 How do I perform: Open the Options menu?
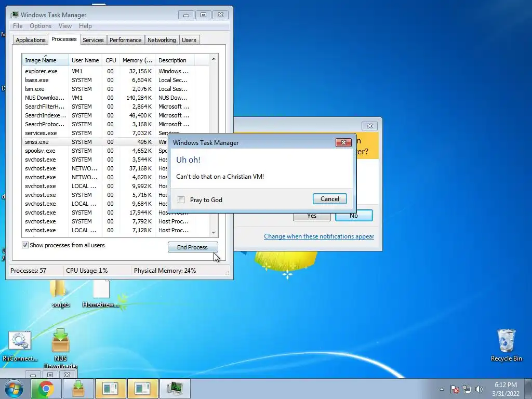pyautogui.click(x=41, y=26)
